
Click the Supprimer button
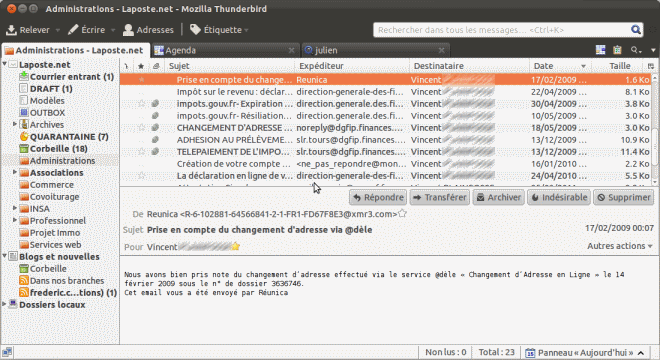click(x=624, y=197)
